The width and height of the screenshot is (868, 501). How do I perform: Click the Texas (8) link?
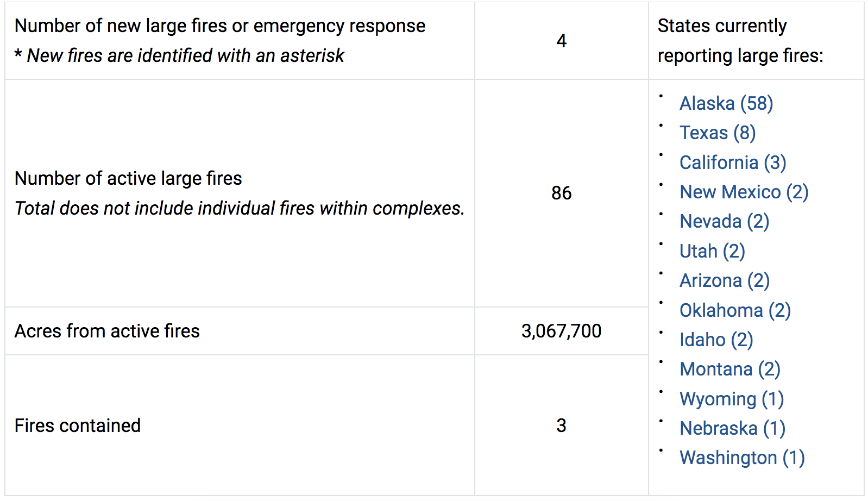[717, 133]
